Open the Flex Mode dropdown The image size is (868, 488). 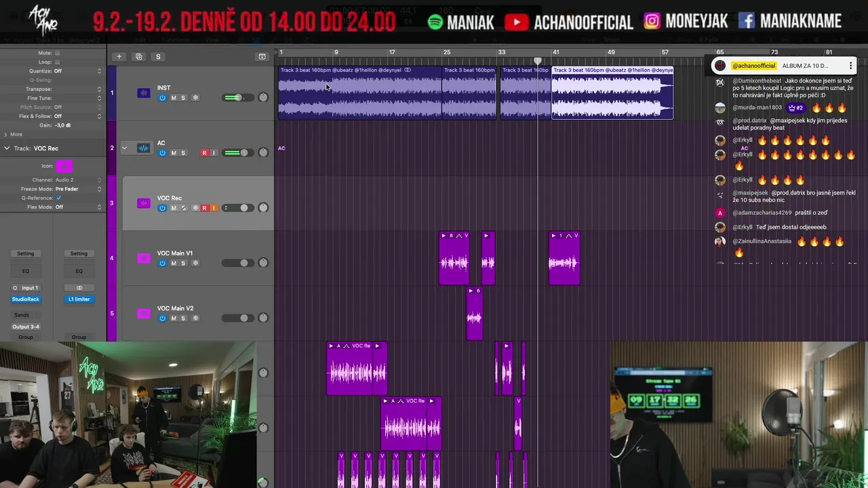(x=78, y=207)
